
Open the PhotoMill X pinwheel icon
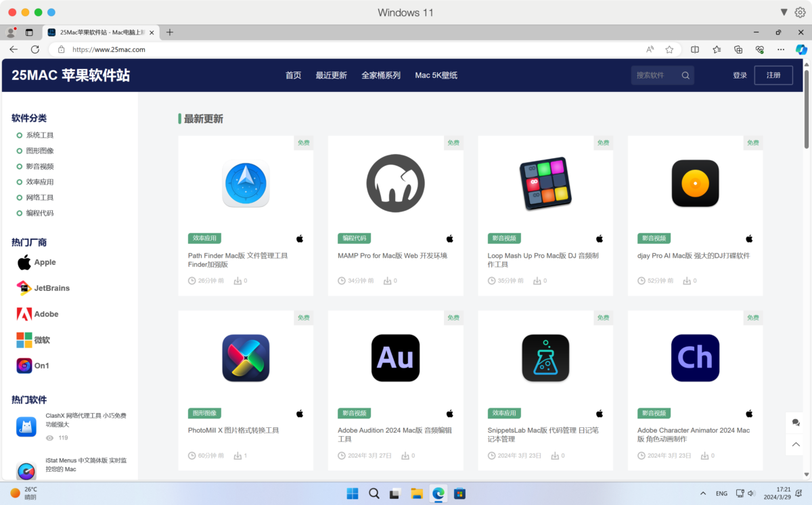[246, 358]
